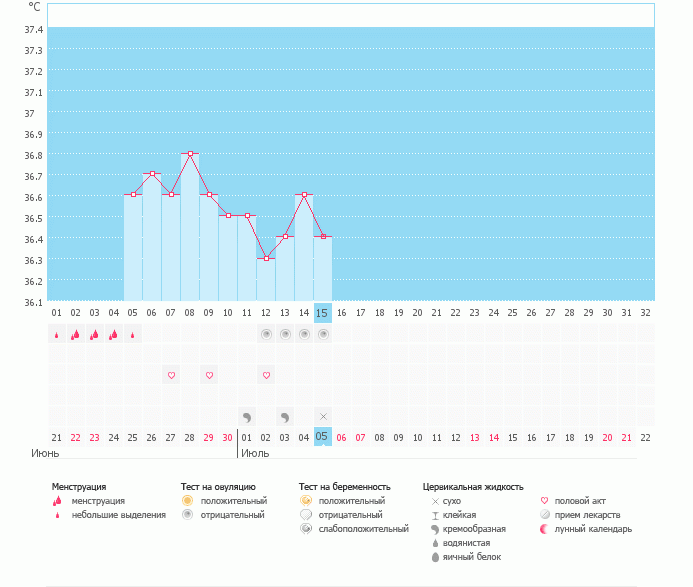Click the negative ovulation test icon on day 12
This screenshot has height=587, width=693.
(x=266, y=334)
